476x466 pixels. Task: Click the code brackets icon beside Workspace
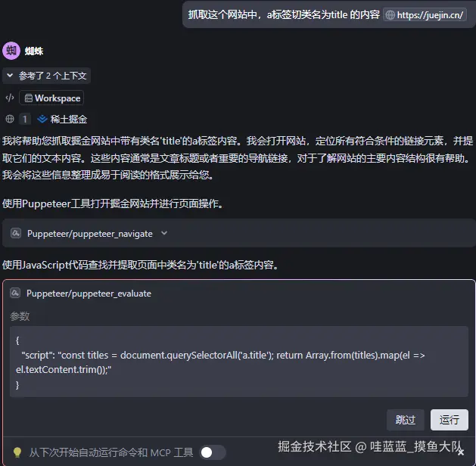pyautogui.click(x=10, y=98)
